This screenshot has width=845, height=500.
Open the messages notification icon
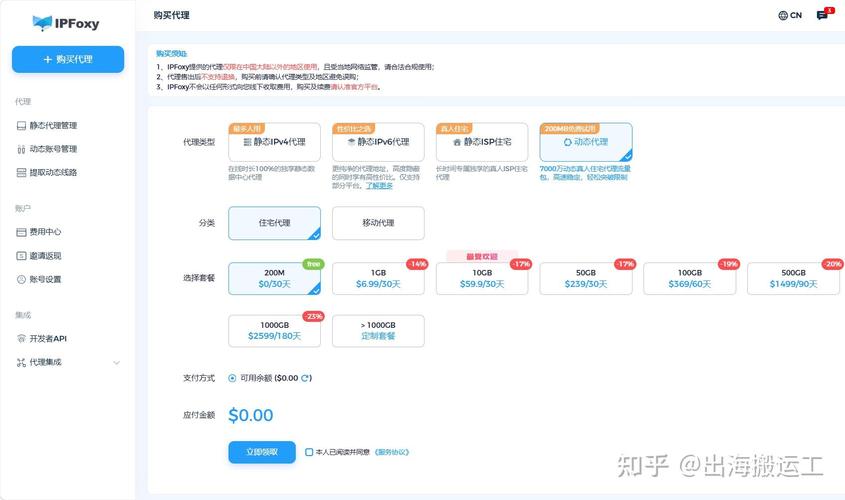pos(822,15)
